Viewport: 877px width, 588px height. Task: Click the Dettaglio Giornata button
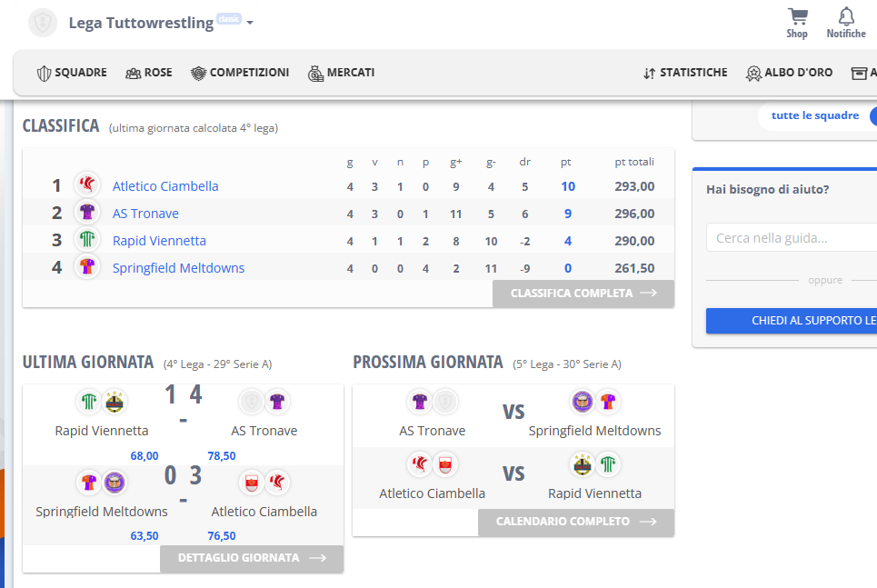pyautogui.click(x=252, y=558)
